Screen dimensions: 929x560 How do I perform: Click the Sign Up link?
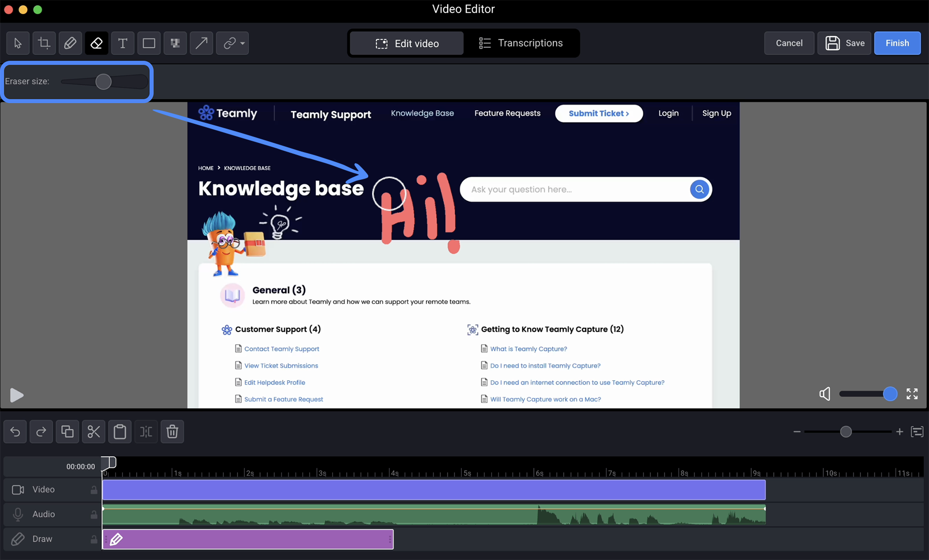tap(716, 113)
